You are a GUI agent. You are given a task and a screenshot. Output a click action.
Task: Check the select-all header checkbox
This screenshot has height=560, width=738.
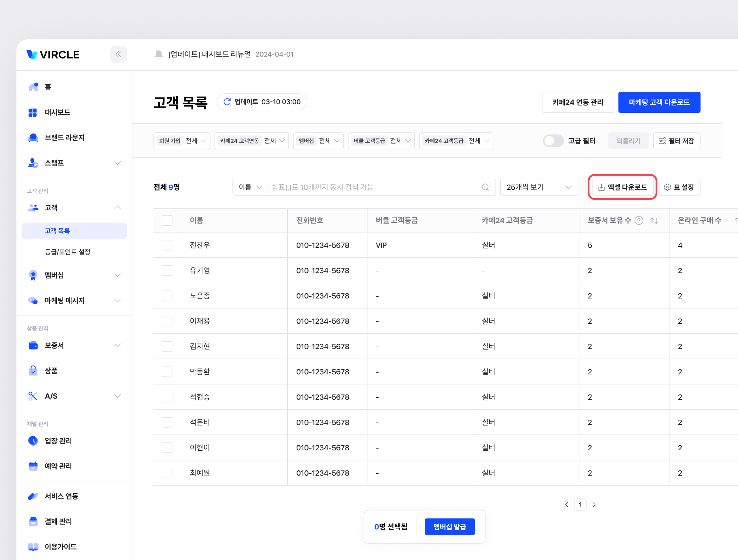pyautogui.click(x=167, y=220)
